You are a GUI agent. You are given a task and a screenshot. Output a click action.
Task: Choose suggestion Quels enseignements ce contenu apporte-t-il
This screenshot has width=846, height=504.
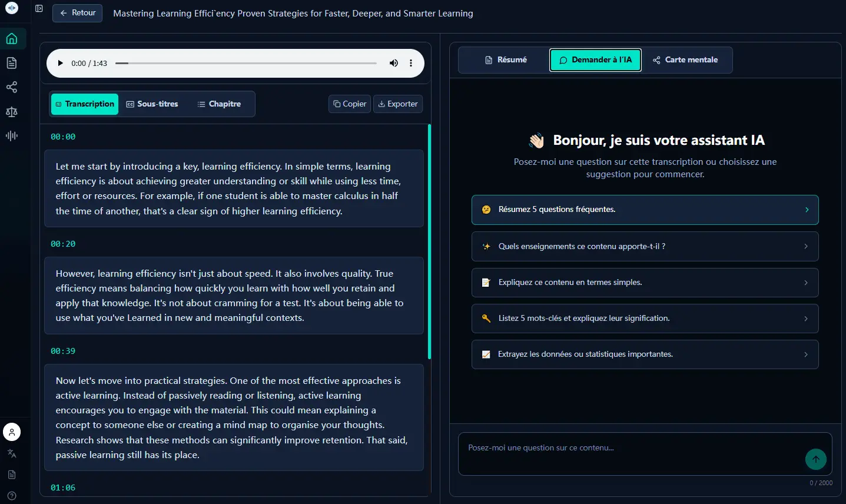click(645, 247)
